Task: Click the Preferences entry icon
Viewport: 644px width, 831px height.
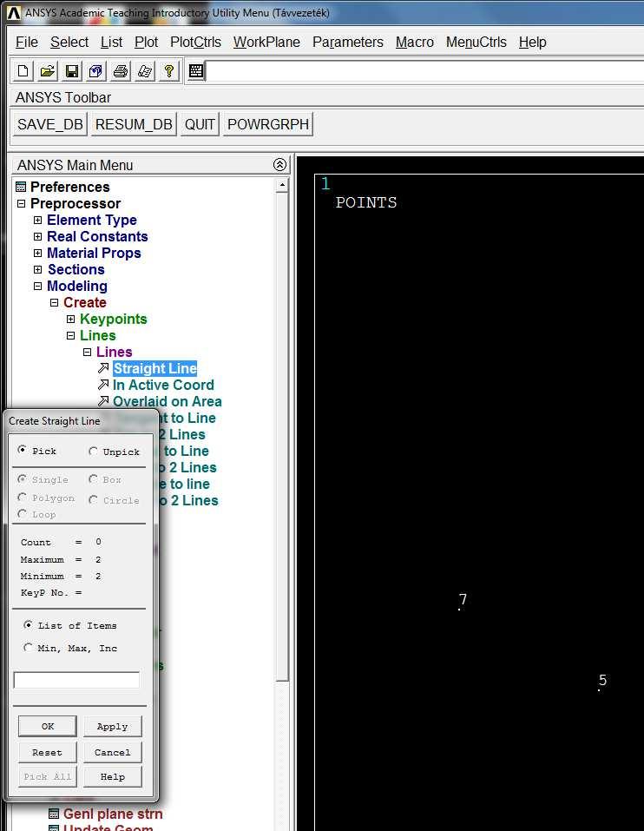Action: [21, 187]
